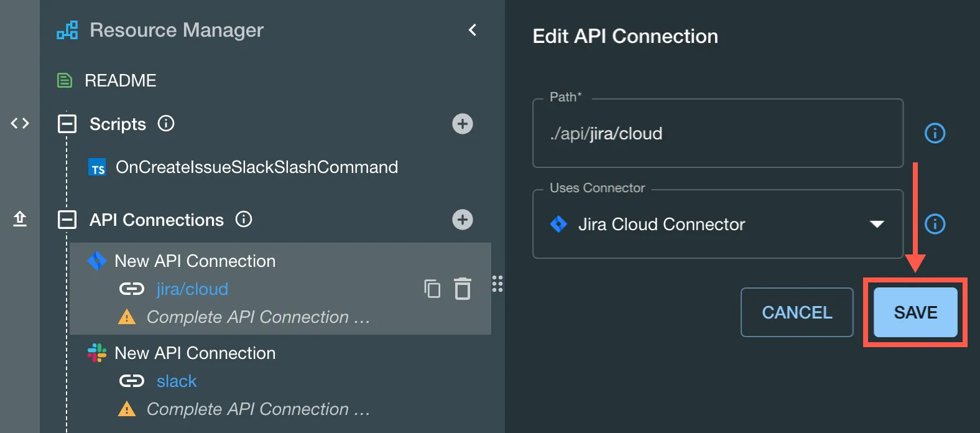Click the green README document icon

[x=65, y=80]
